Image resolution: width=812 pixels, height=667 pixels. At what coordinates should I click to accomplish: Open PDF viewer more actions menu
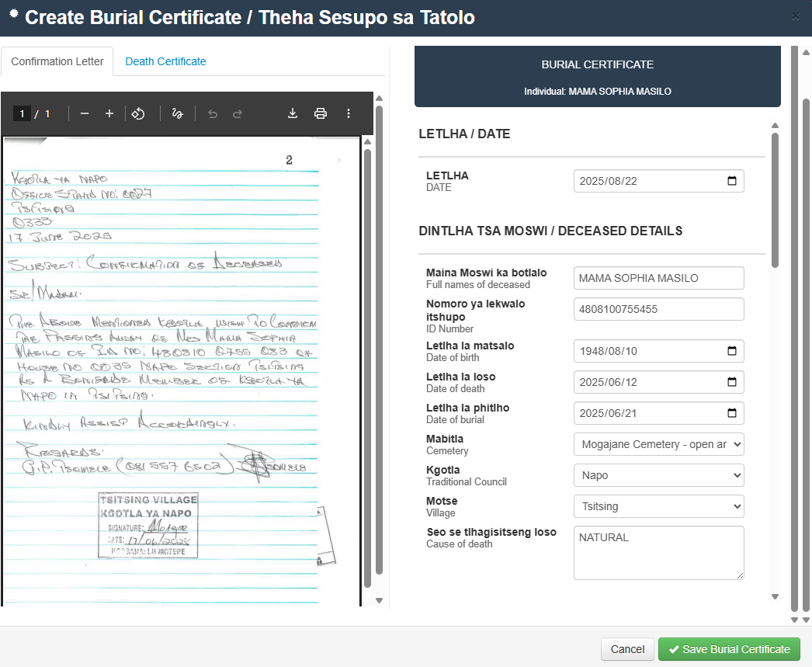pos(349,113)
